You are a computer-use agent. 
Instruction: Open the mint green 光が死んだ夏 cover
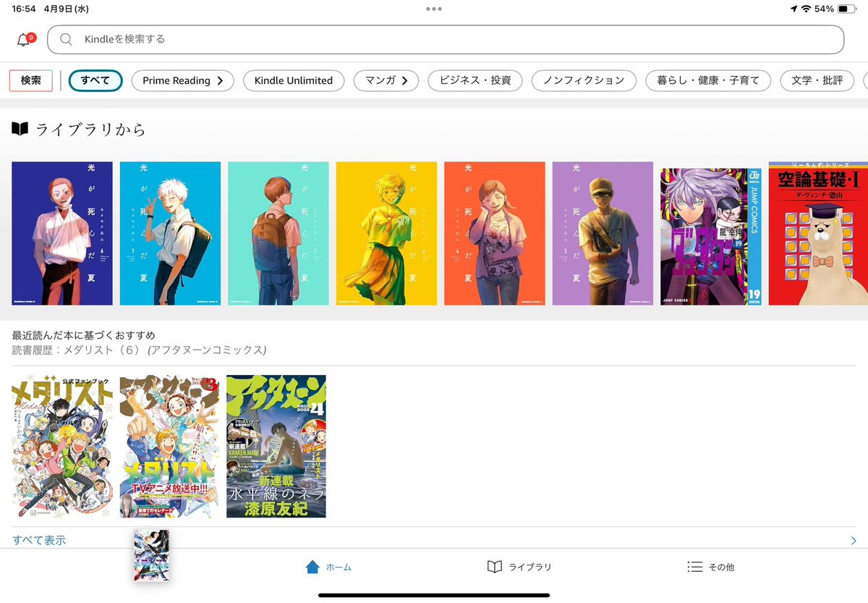pyautogui.click(x=278, y=233)
